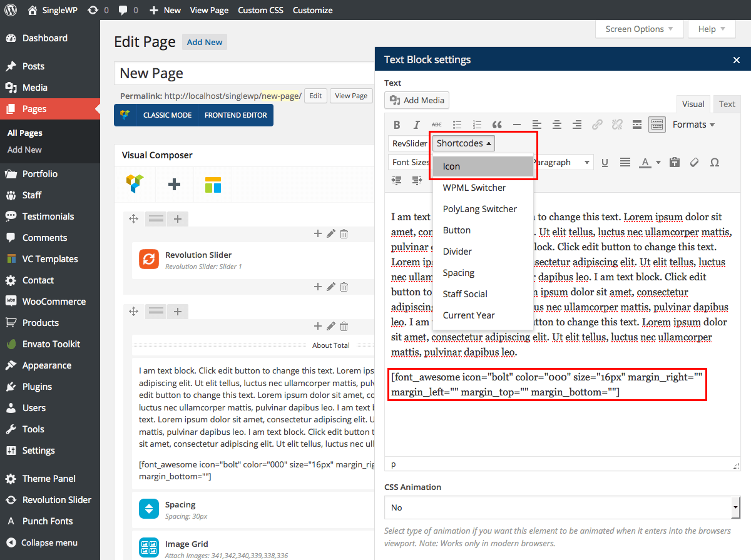Open Visual Composer templates icon
Screen dimensions: 751x560
[213, 185]
